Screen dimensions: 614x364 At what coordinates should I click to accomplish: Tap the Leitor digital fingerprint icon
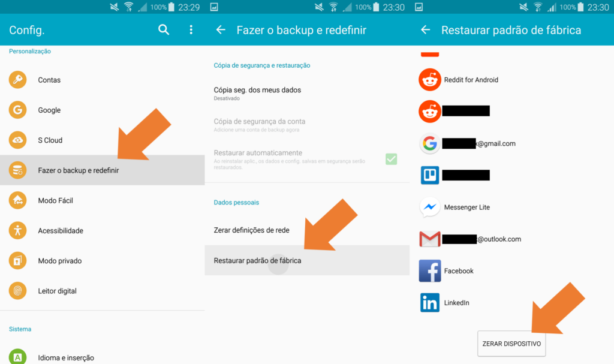click(x=18, y=291)
